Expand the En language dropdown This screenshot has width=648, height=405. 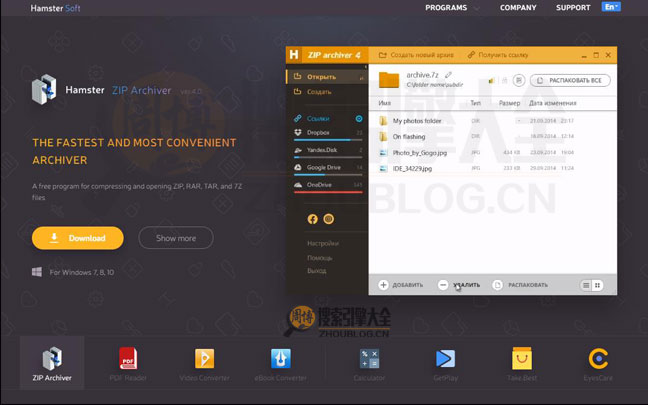(611, 7)
